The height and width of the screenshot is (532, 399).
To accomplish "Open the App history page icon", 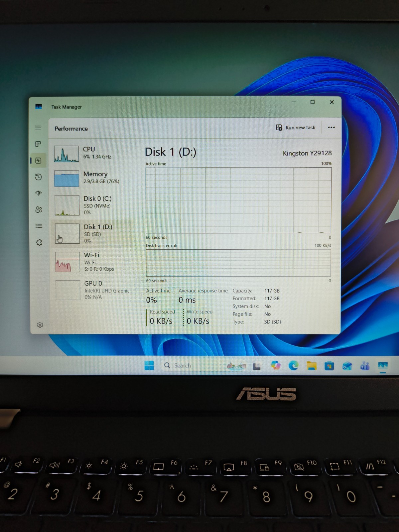I will pyautogui.click(x=39, y=177).
